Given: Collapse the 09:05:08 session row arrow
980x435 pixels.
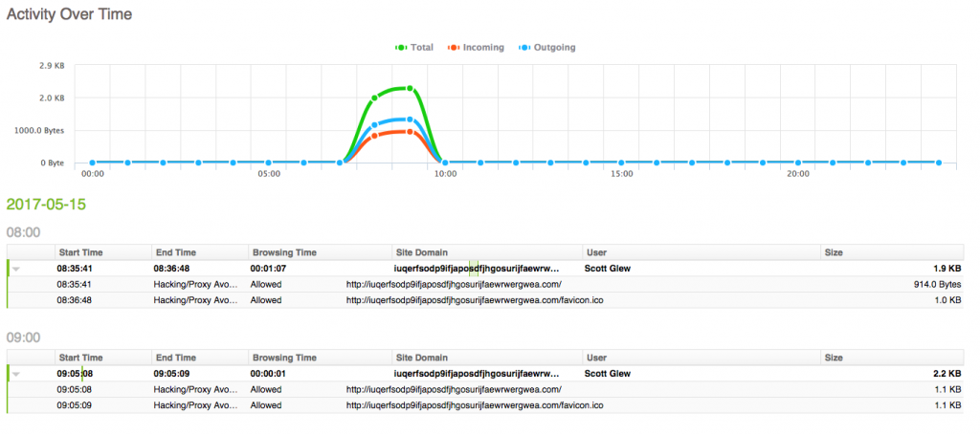Looking at the screenshot, I should (x=17, y=374).
